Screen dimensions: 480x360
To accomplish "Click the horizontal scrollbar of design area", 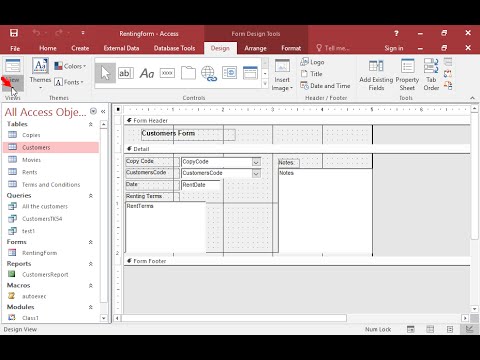I will (234, 318).
